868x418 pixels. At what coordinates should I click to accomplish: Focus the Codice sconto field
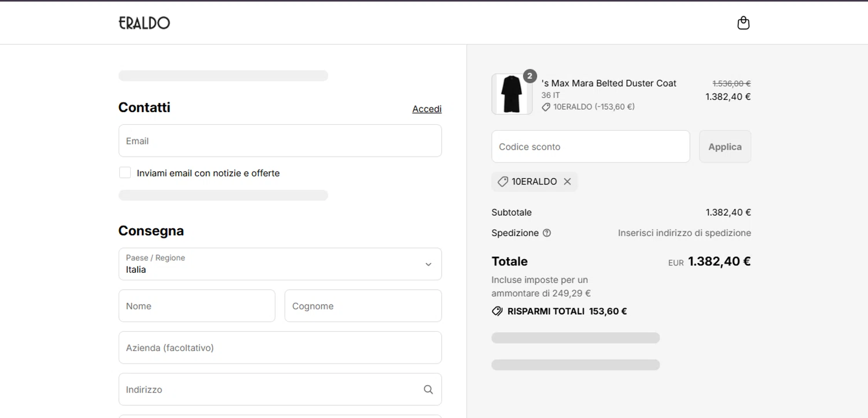(591, 147)
